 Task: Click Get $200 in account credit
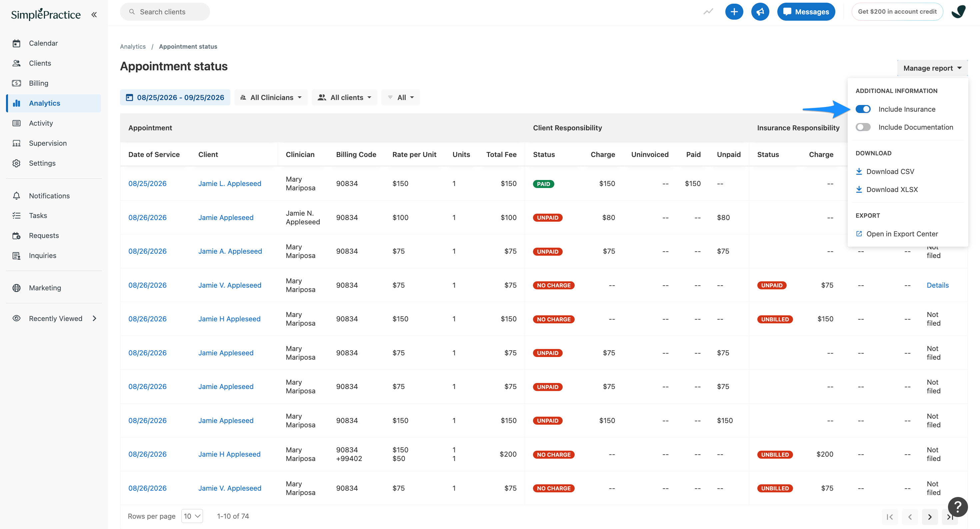click(897, 11)
